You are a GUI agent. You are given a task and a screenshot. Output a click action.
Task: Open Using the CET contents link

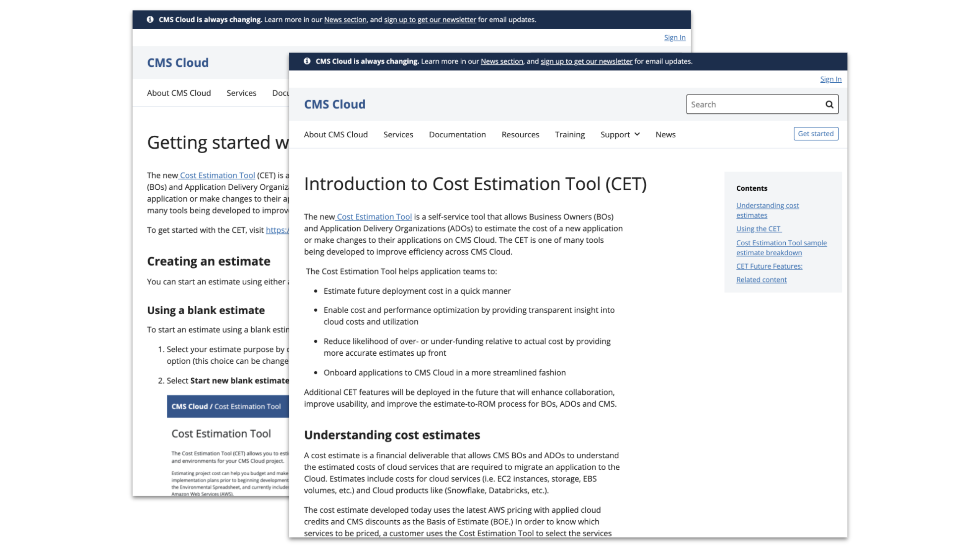point(758,228)
